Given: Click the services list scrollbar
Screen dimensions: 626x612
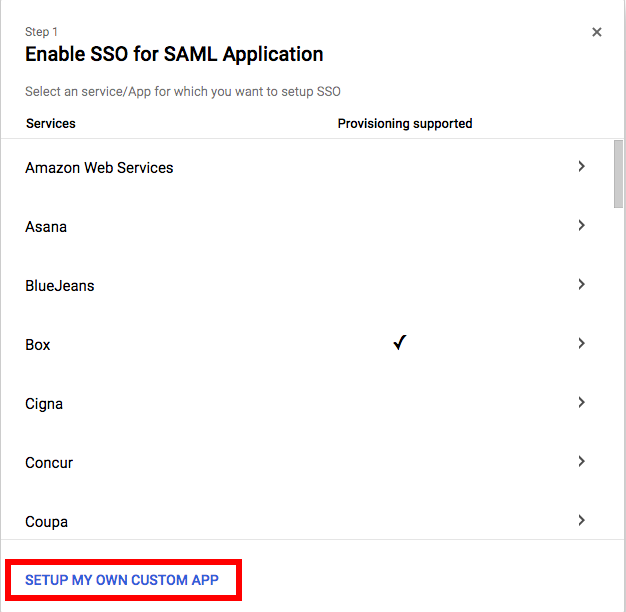Looking at the screenshot, I should click(x=618, y=173).
